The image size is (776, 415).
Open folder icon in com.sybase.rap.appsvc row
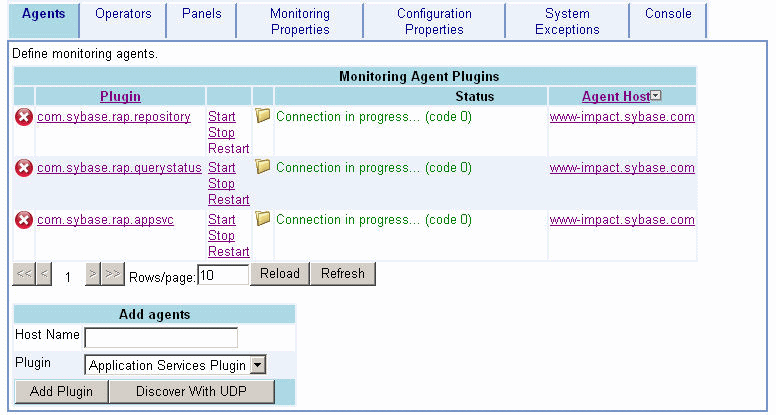pos(263,218)
